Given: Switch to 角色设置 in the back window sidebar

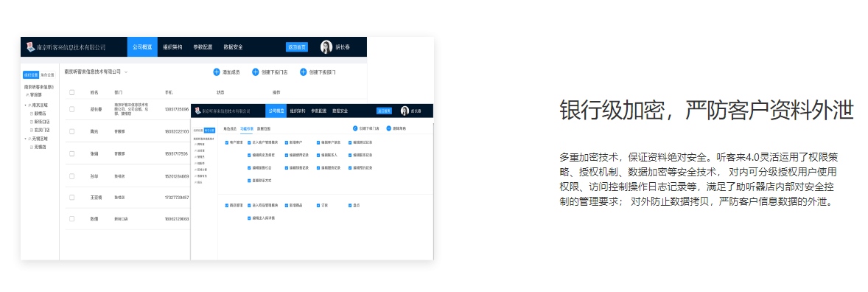Looking at the screenshot, I should tap(48, 74).
